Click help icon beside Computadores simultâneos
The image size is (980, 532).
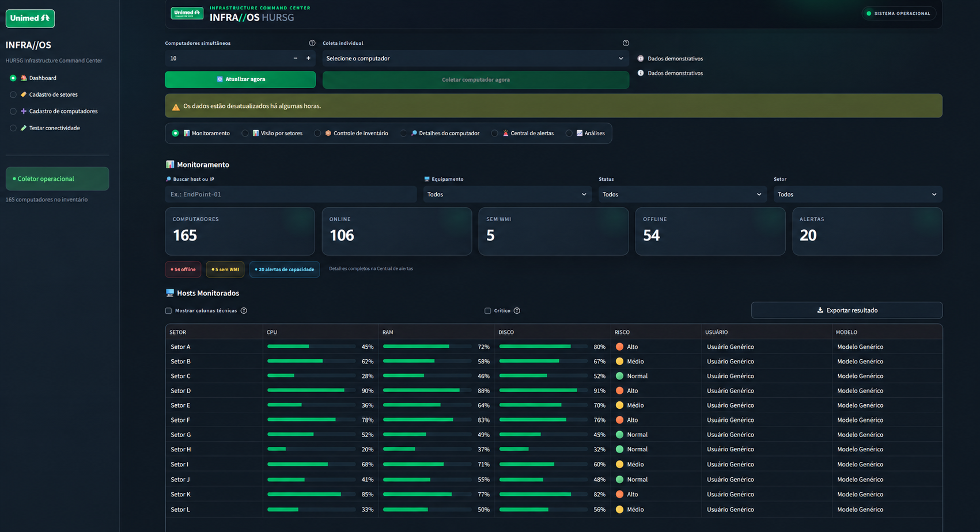(x=312, y=43)
